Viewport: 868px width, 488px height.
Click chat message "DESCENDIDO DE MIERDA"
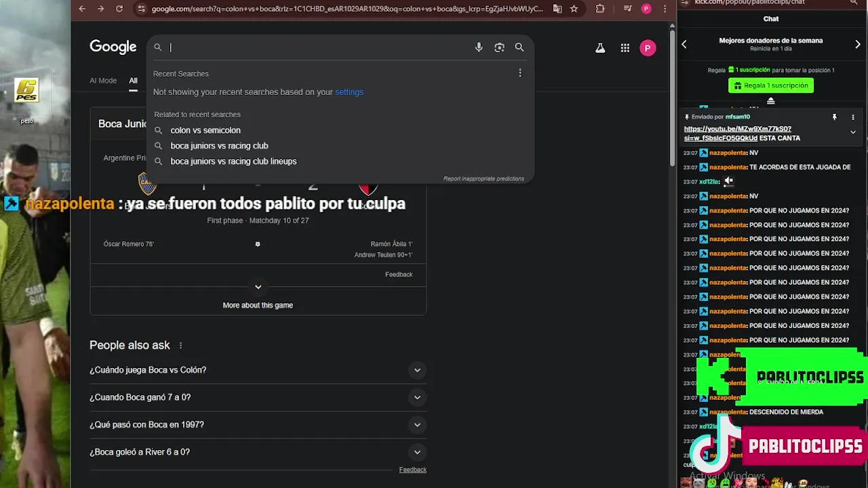pyautogui.click(x=786, y=412)
